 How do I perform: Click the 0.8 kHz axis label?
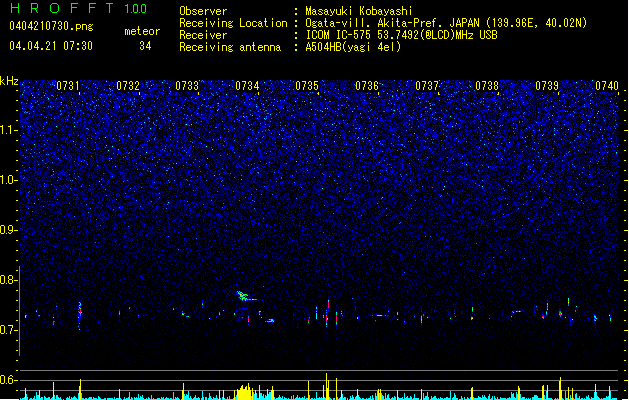click(x=9, y=280)
